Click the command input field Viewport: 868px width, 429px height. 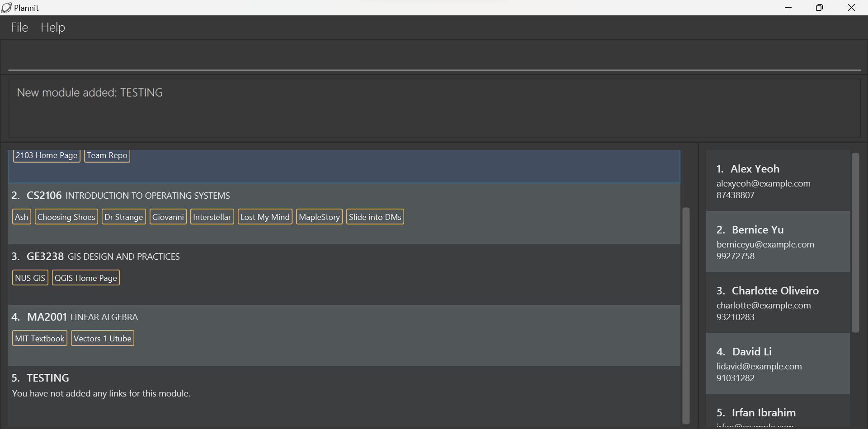tap(434, 57)
